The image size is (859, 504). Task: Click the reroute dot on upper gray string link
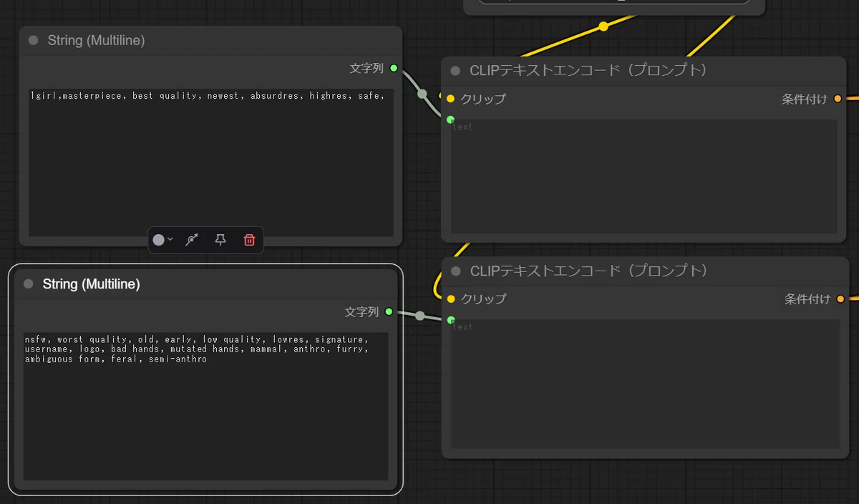(x=422, y=94)
